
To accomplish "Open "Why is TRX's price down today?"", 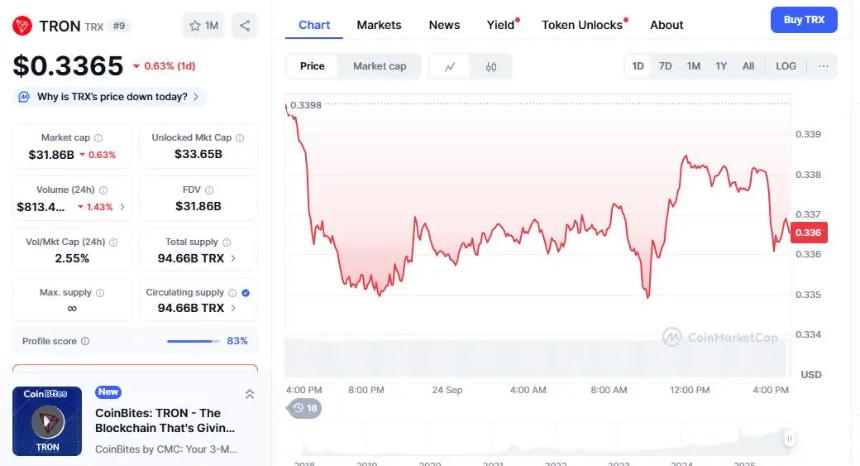I will tap(109, 97).
